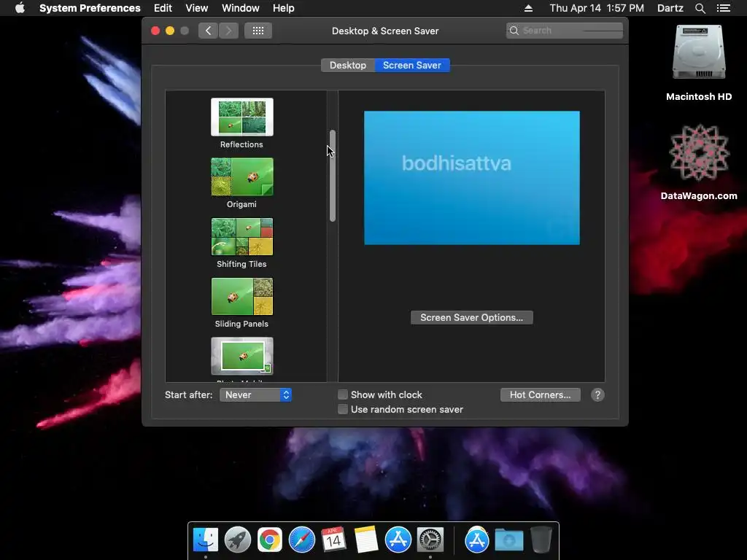Open Notes app in the Dock

(366, 540)
